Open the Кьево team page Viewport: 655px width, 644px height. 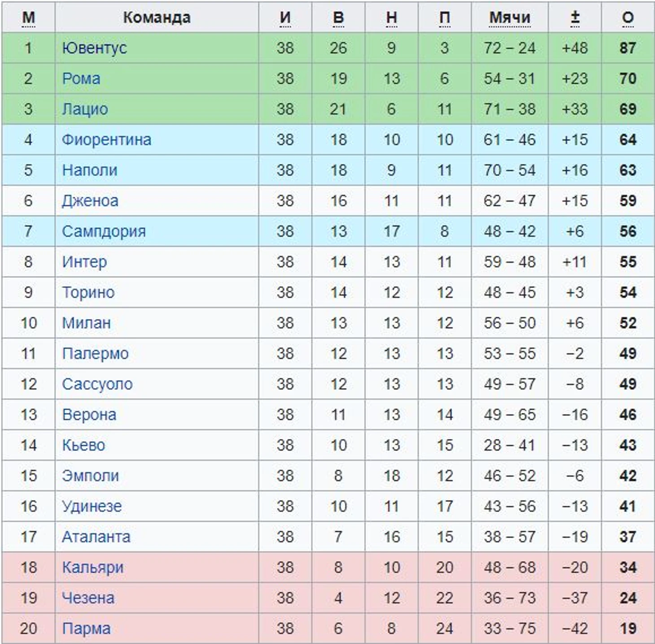point(83,445)
